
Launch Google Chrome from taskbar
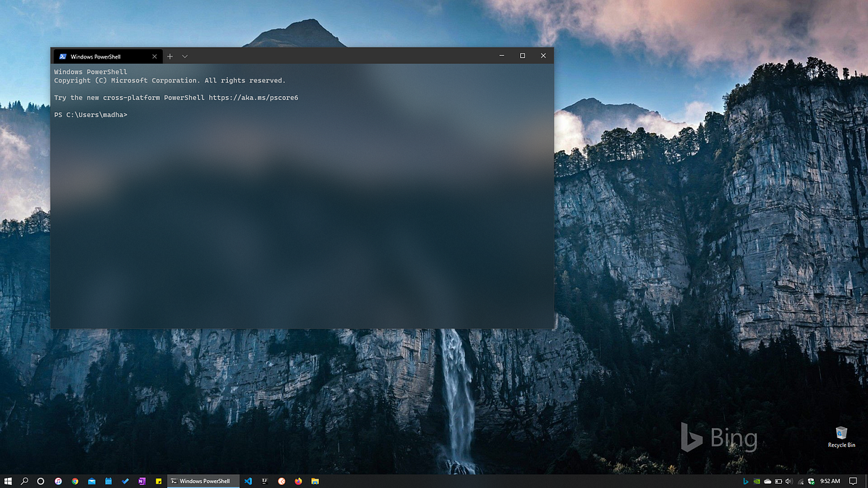point(75,481)
